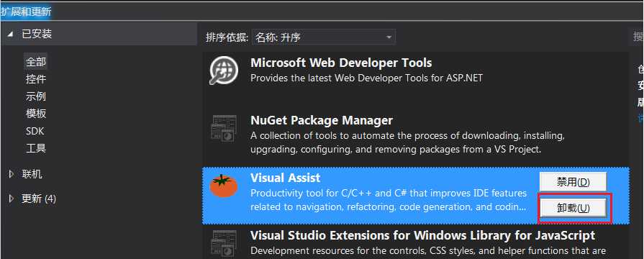Click the Windows Library for JavaScript extension icon
The image size is (644, 259).
[x=224, y=243]
